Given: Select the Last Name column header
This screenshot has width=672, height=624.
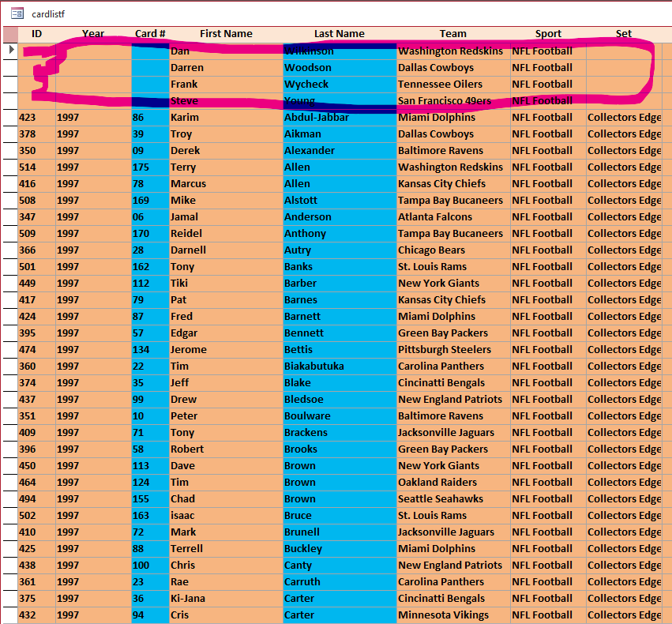Looking at the screenshot, I should [x=340, y=34].
